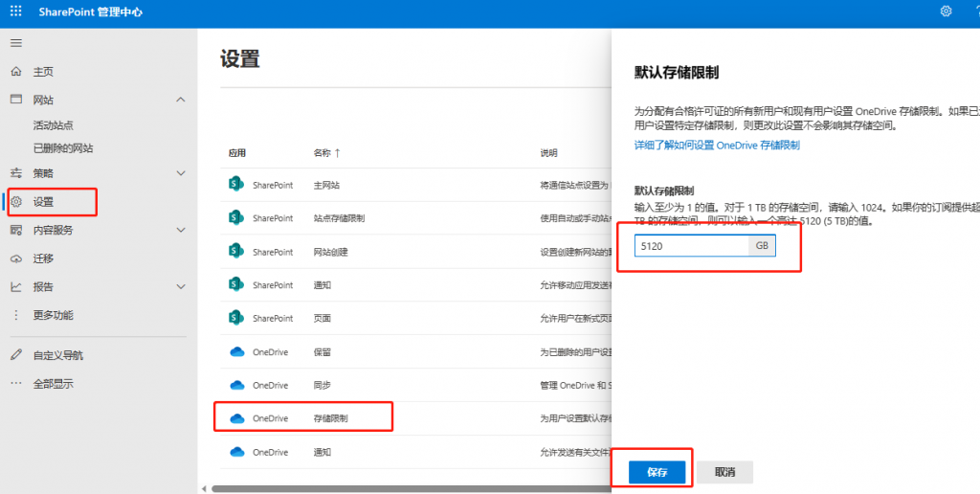Click the gear icon beside 设置
This screenshot has width=980, height=494.
(x=16, y=201)
